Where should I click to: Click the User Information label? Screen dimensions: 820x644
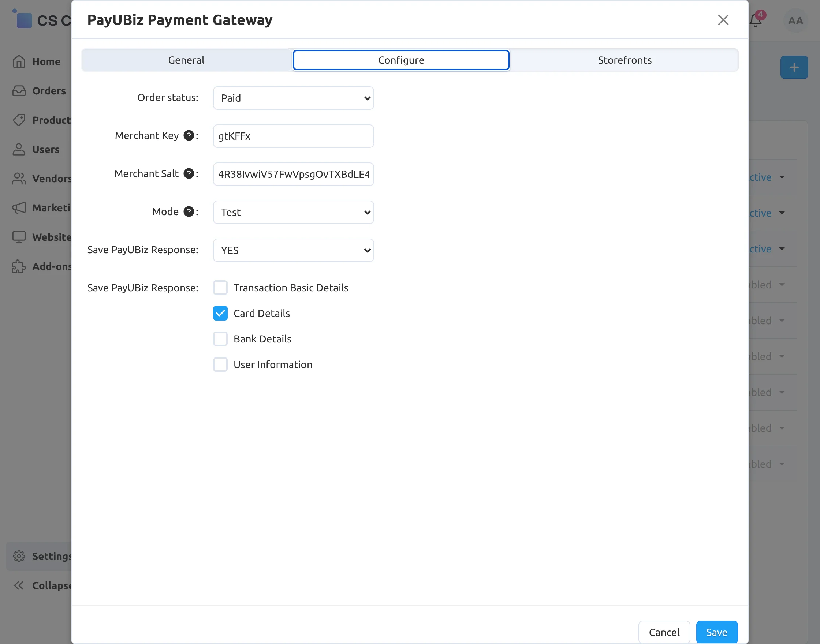(x=273, y=364)
